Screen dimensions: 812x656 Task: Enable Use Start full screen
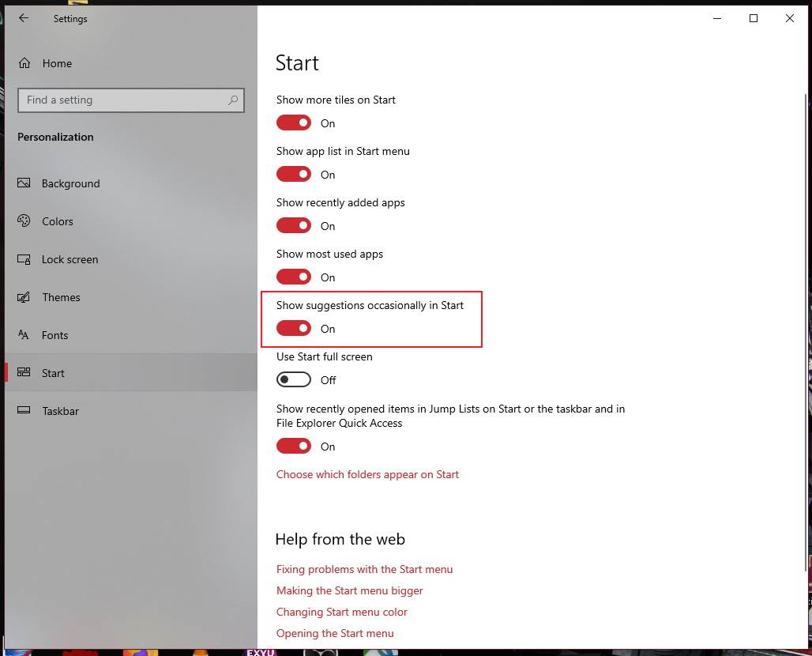[293, 379]
